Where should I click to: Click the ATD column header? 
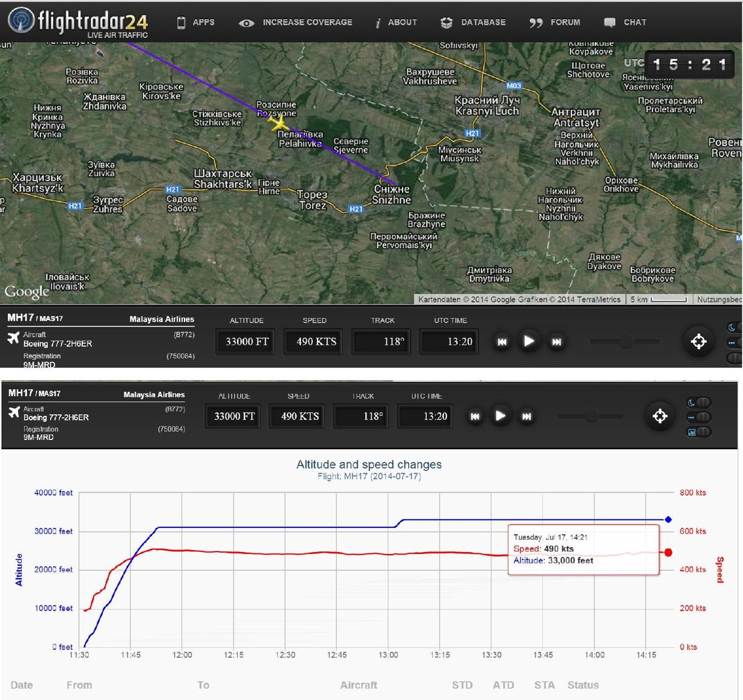[503, 685]
